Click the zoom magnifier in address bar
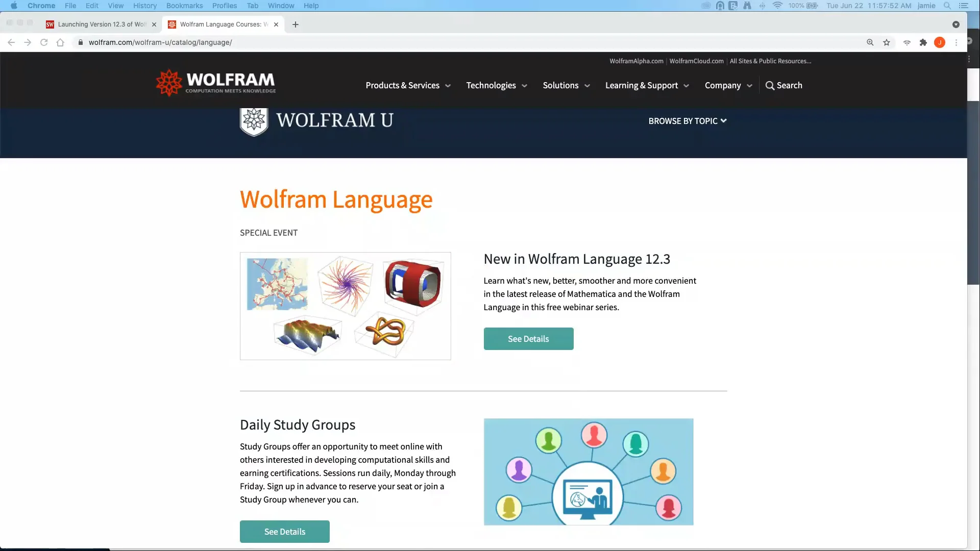This screenshot has width=980, height=551. (x=870, y=42)
